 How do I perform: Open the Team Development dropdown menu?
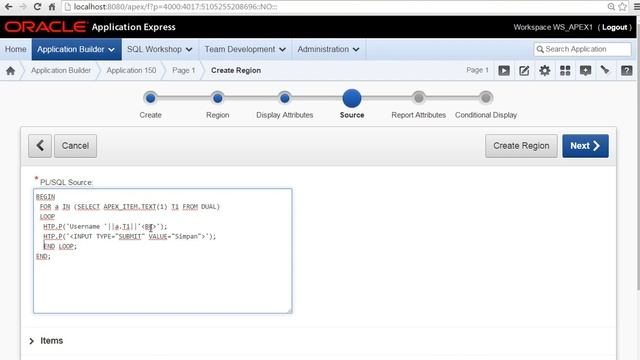coord(245,49)
